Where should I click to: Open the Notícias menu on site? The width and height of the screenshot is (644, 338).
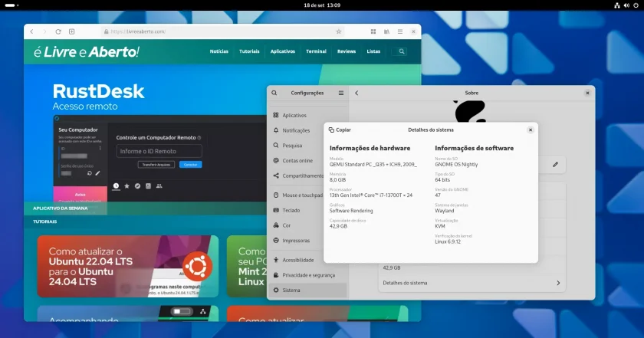[x=219, y=51]
